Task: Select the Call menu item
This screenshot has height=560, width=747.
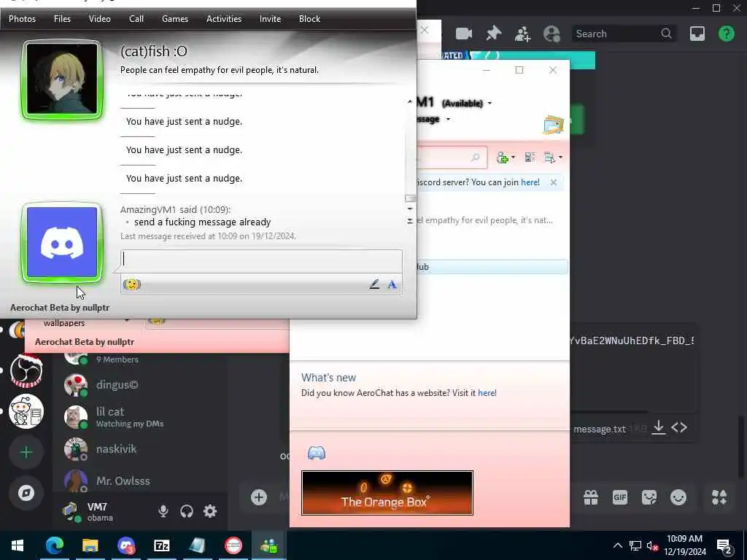Action: 136,18
